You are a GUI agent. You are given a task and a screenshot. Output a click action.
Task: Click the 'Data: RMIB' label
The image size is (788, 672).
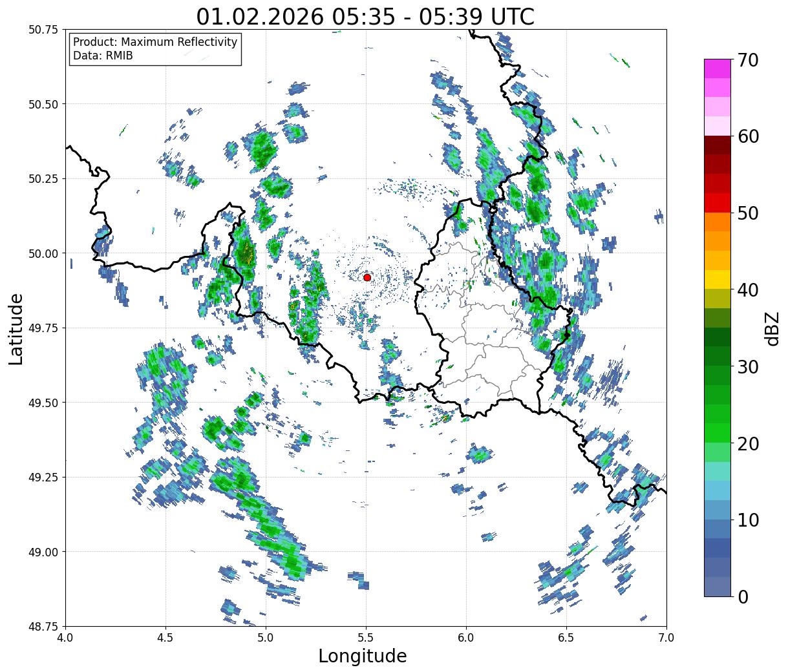(x=103, y=56)
